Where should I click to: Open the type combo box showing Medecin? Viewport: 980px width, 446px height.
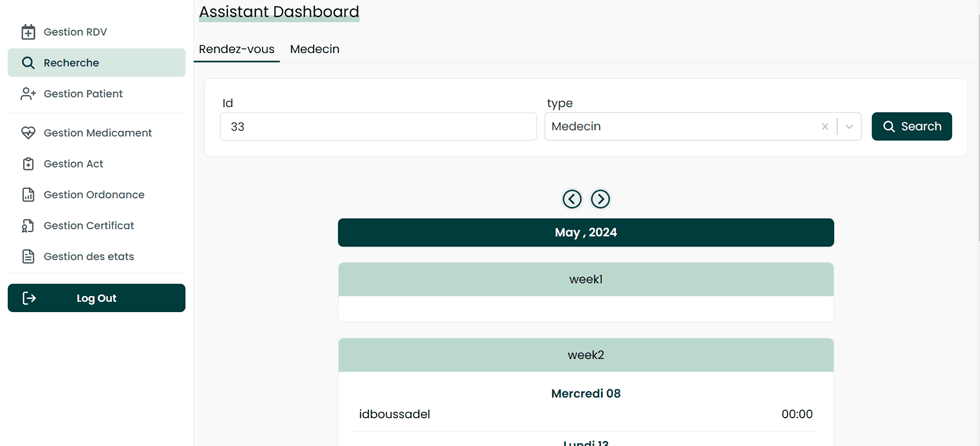click(680, 127)
